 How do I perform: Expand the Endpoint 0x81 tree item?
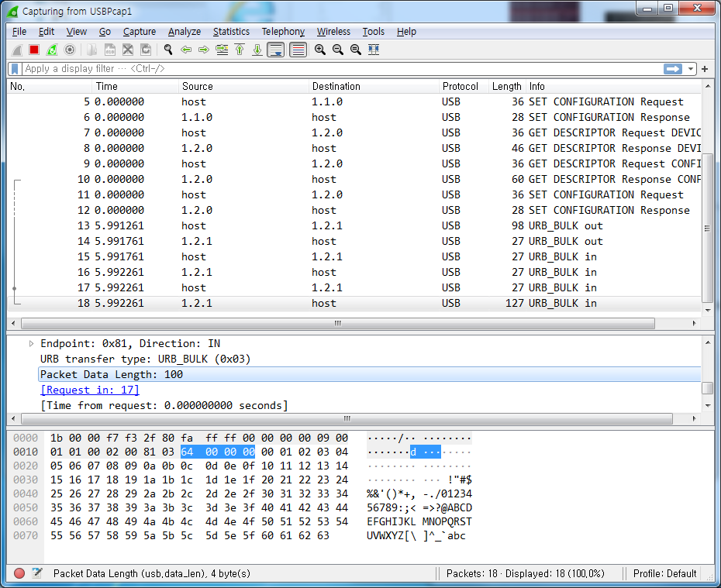pos(31,344)
